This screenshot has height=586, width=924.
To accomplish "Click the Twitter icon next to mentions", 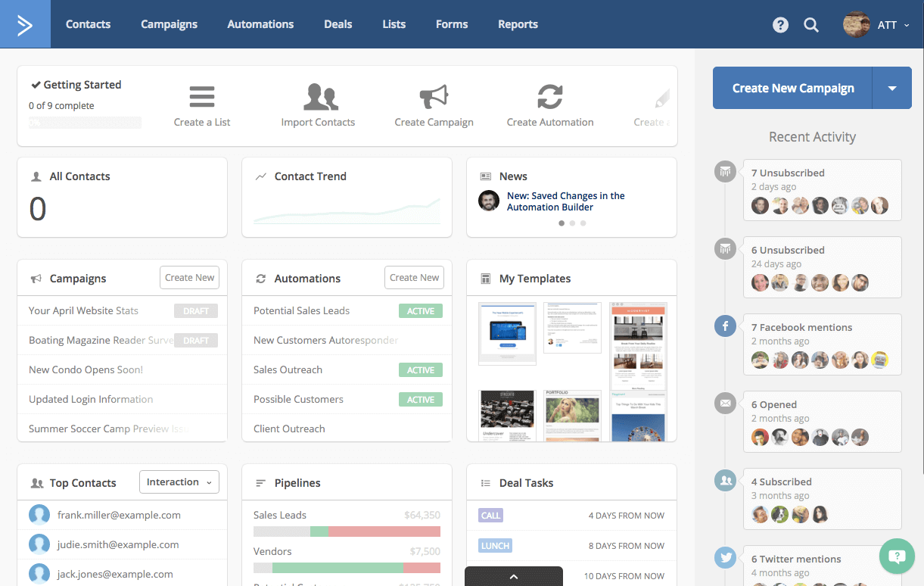I will [x=725, y=557].
